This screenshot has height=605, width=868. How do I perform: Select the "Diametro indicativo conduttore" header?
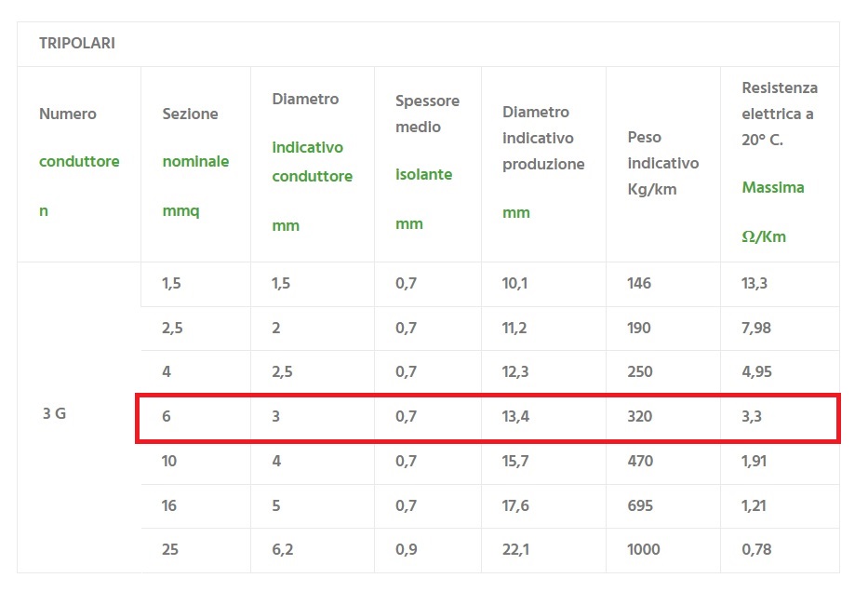click(x=312, y=162)
